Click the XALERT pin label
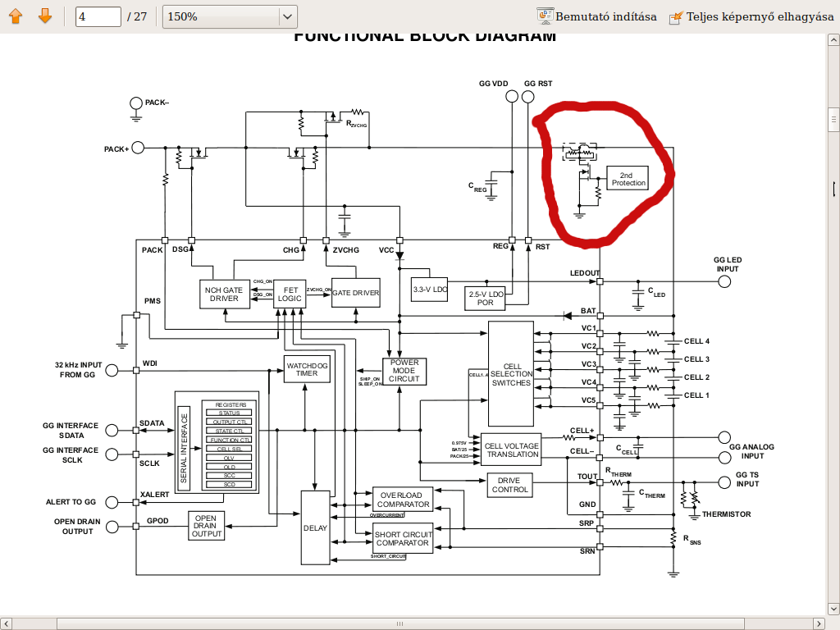The width and height of the screenshot is (840, 630). click(x=155, y=495)
